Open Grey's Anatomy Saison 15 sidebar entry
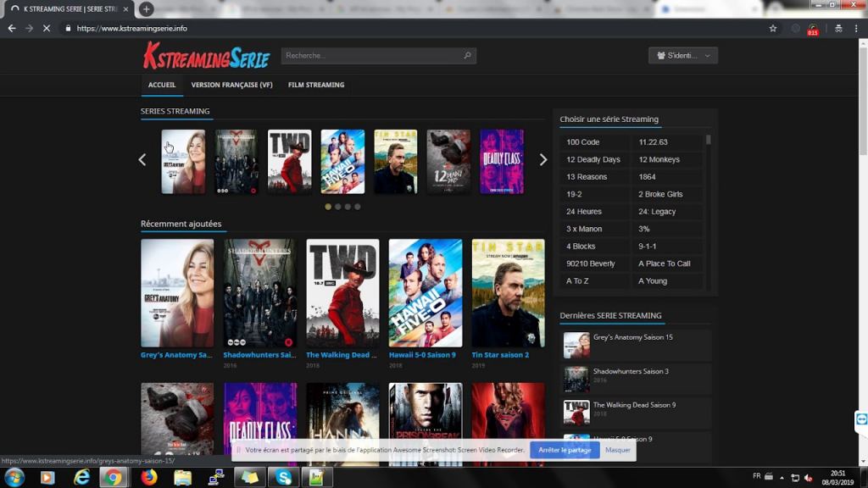The height and width of the screenshot is (488, 868). point(636,346)
